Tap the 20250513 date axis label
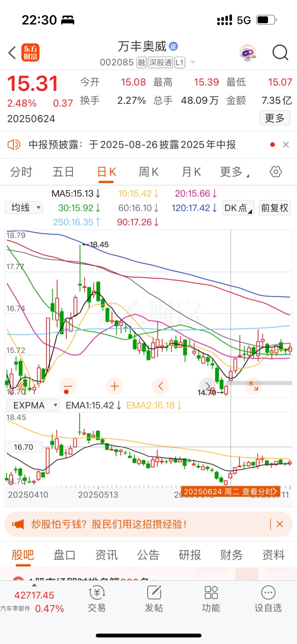 coord(98,495)
